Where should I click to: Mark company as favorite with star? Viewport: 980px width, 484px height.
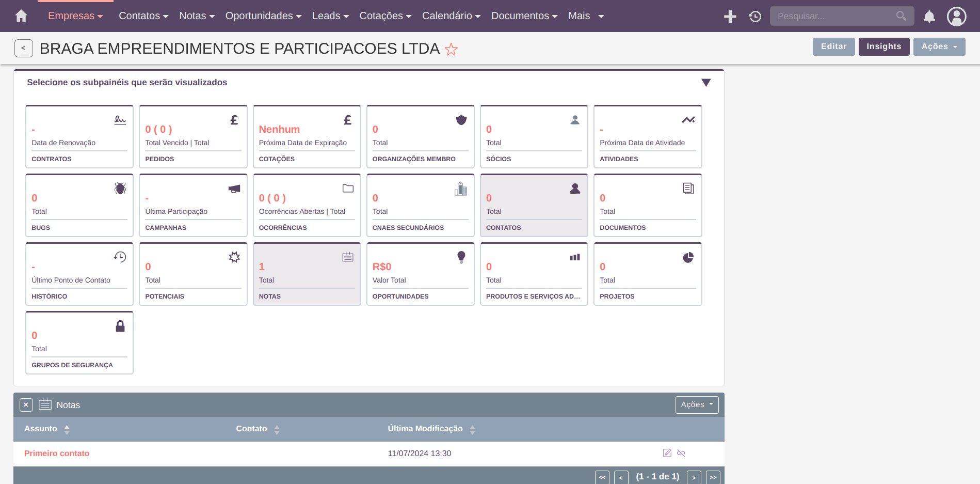point(451,50)
